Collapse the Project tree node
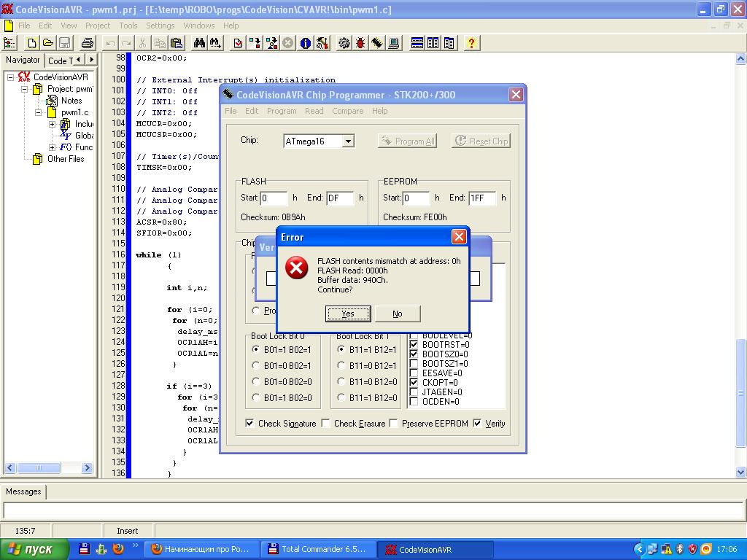747x560 pixels. click(x=24, y=89)
